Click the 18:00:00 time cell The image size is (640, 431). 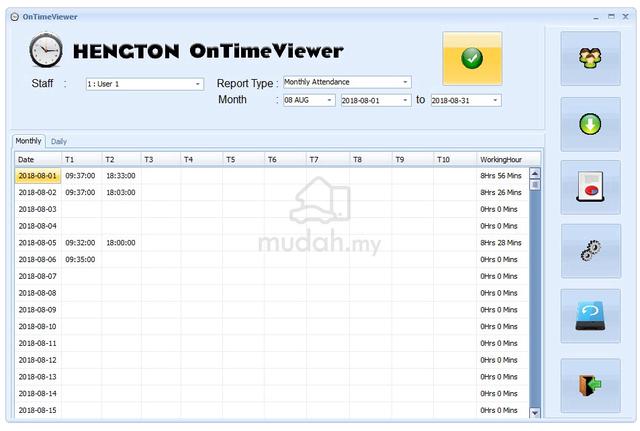[121, 243]
